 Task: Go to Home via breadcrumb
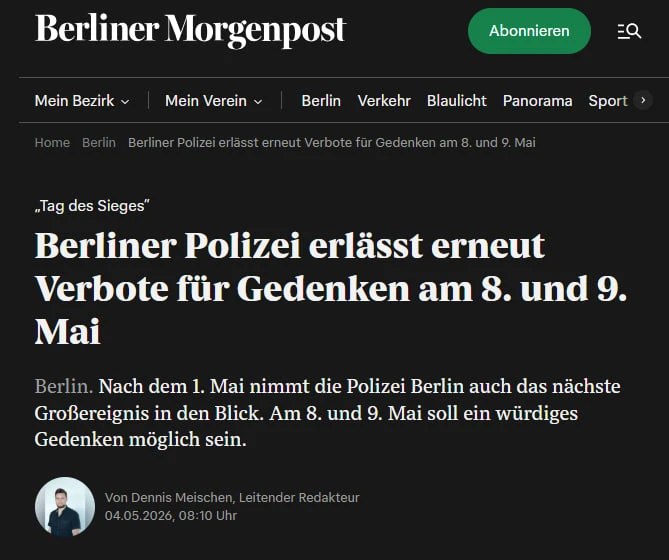tap(52, 142)
